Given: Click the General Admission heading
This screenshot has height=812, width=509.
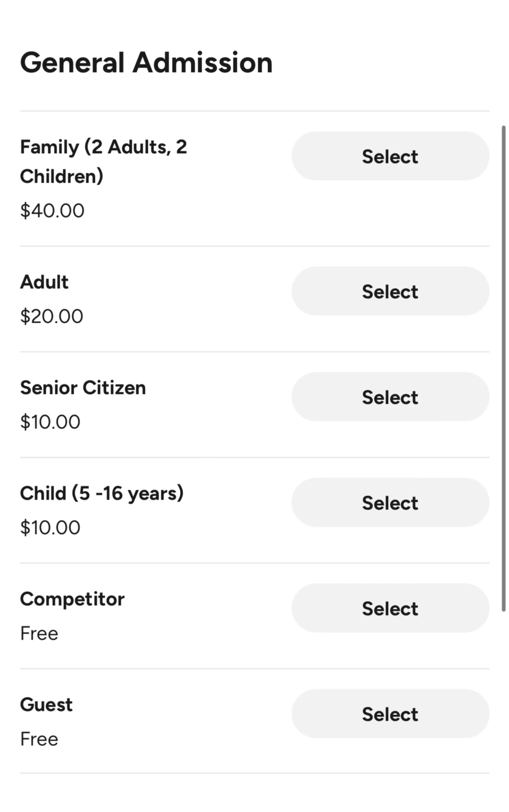Looking at the screenshot, I should pyautogui.click(x=146, y=63).
